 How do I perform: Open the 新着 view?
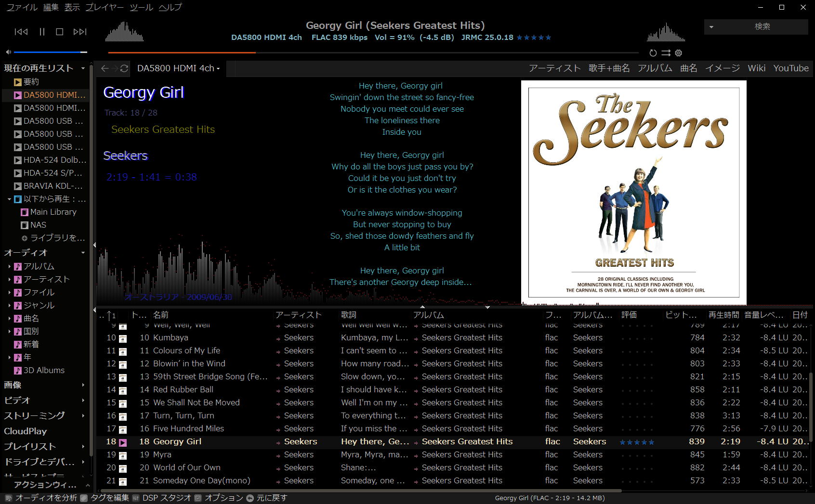pyautogui.click(x=26, y=344)
